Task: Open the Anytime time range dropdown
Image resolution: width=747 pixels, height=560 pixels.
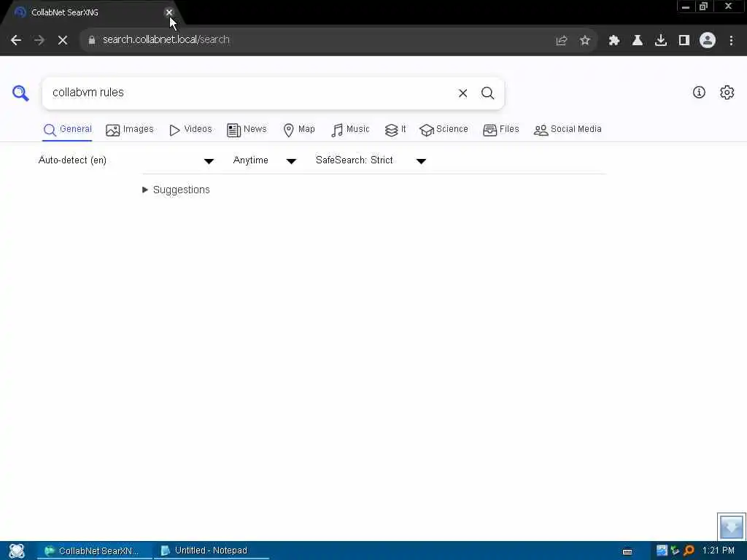Action: coord(264,160)
